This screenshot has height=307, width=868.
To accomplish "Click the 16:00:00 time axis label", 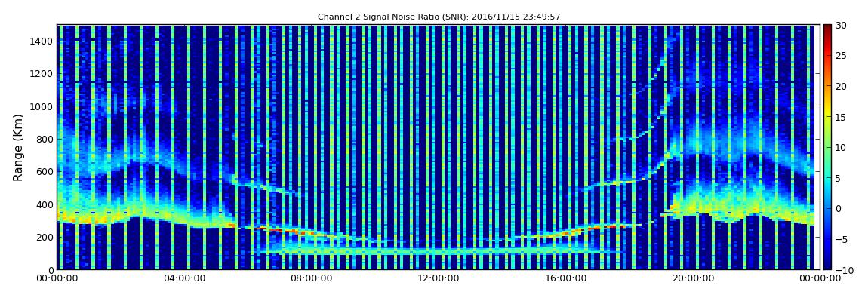I will coord(566,279).
